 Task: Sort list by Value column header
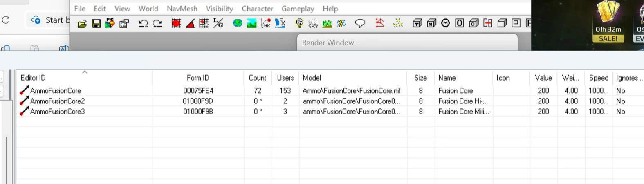(543, 78)
